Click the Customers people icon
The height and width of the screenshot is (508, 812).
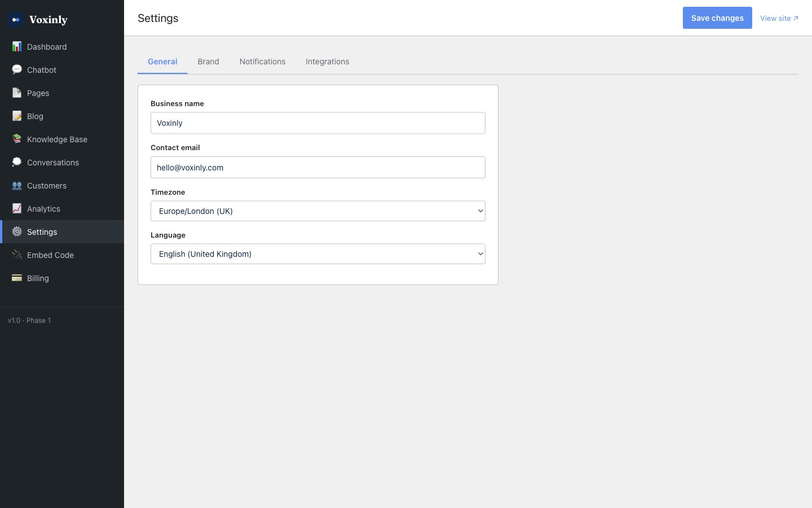(17, 185)
